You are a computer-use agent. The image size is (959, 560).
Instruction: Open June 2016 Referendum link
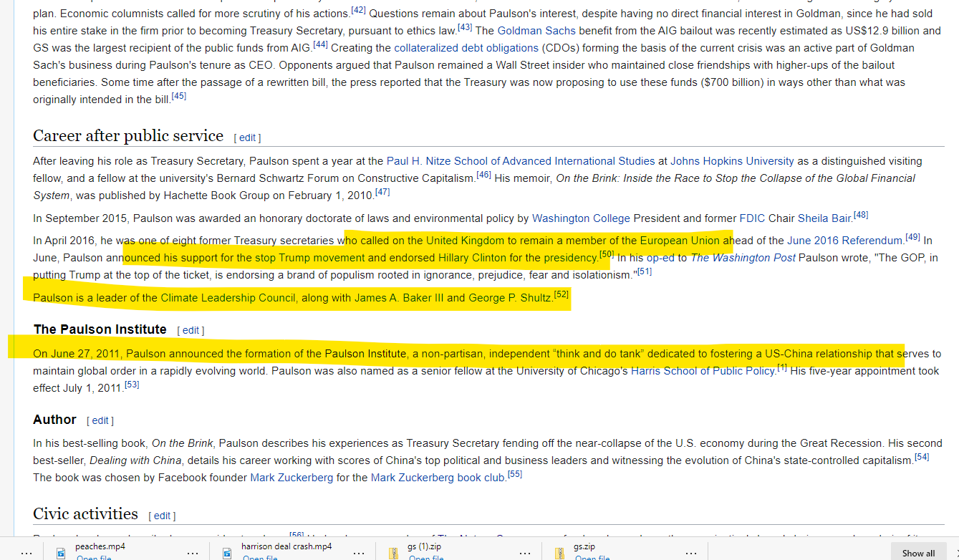click(x=845, y=240)
